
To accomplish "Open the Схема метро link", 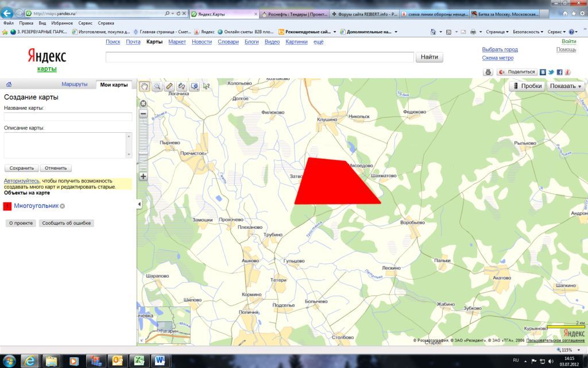I will click(x=498, y=58).
